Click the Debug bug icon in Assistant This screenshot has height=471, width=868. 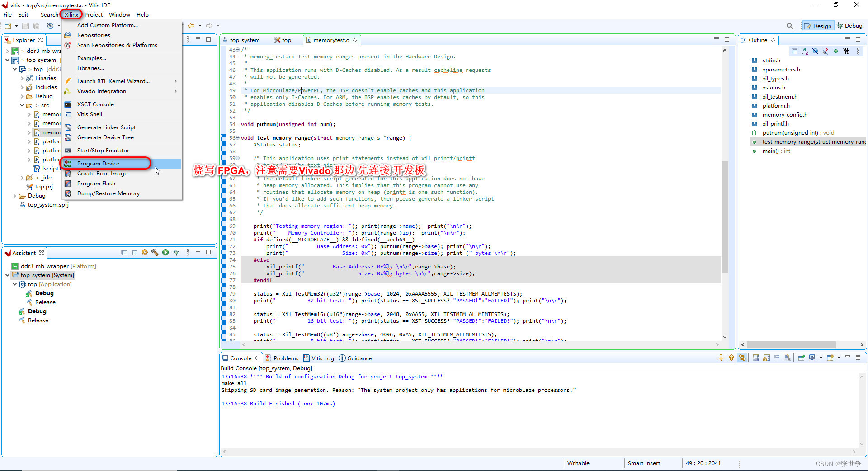click(x=176, y=253)
